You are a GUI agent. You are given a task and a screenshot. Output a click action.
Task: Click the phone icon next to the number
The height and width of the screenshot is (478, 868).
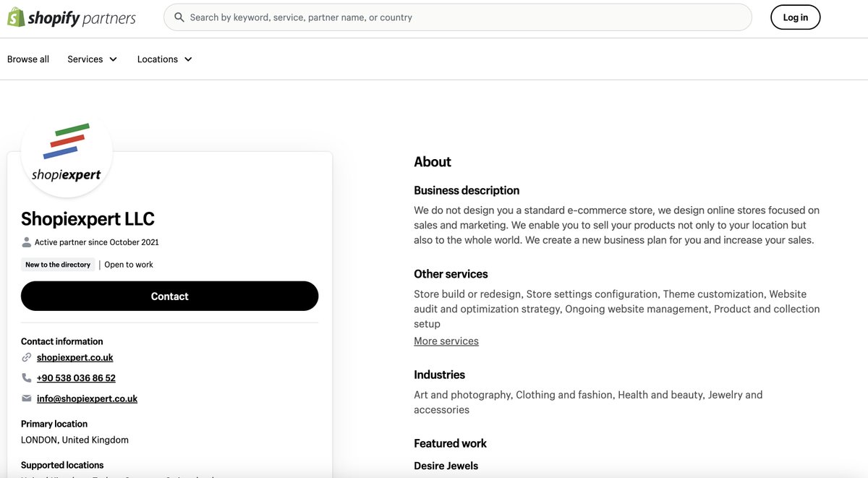click(26, 377)
